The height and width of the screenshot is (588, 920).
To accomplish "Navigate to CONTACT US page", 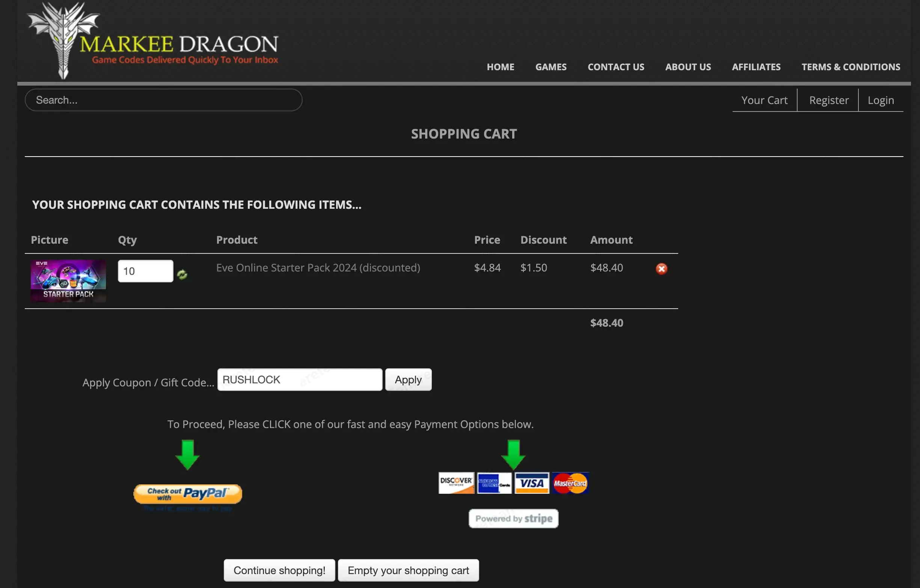I will [x=616, y=67].
